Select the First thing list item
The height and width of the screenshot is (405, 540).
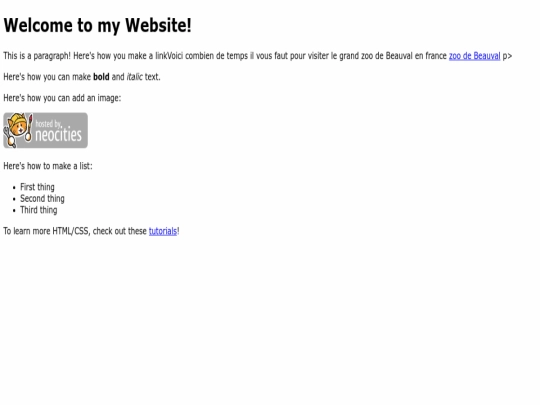point(37,187)
